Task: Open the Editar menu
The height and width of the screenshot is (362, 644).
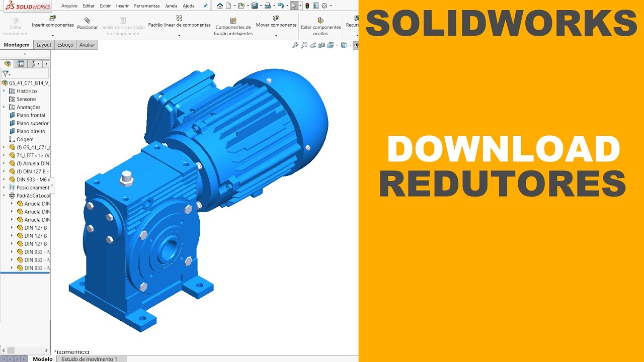Action: 89,6
